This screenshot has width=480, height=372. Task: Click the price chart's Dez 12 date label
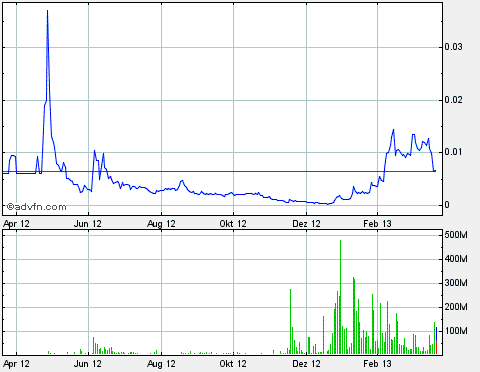(x=306, y=223)
